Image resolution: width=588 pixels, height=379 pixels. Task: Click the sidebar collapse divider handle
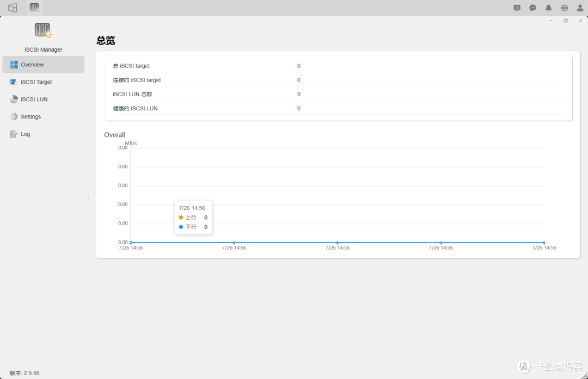[x=88, y=197]
